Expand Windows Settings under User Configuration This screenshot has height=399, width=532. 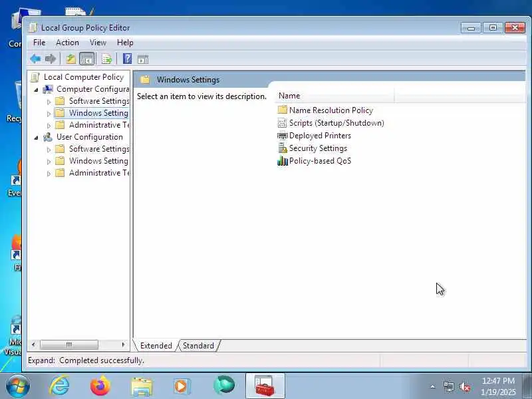pos(49,162)
